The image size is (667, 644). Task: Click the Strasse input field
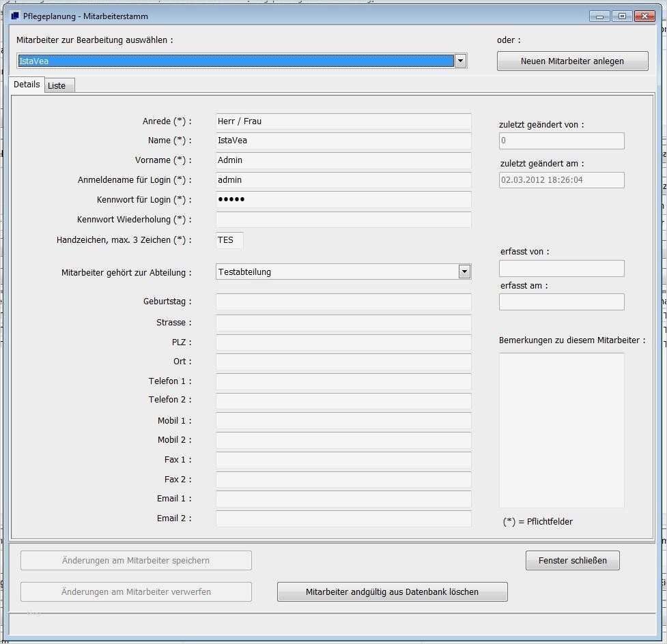[343, 323]
